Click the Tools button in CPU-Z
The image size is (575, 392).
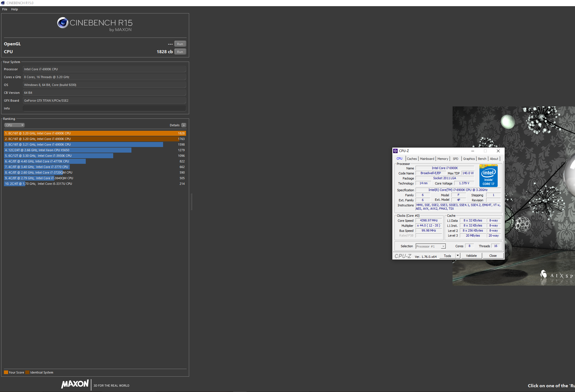coord(448,256)
